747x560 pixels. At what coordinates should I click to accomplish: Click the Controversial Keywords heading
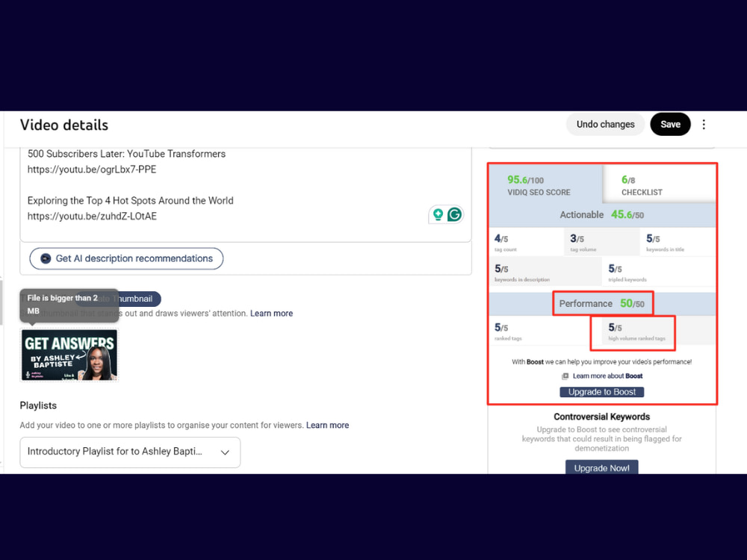(x=601, y=417)
